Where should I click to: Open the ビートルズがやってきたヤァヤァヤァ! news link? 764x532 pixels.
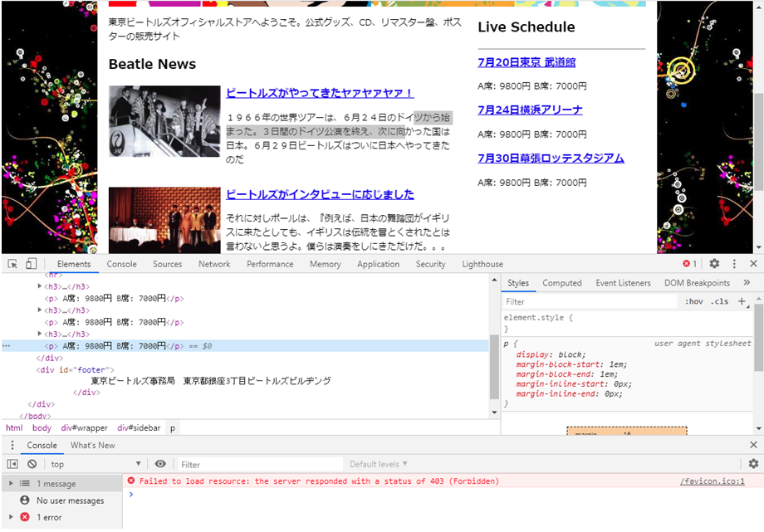click(320, 93)
